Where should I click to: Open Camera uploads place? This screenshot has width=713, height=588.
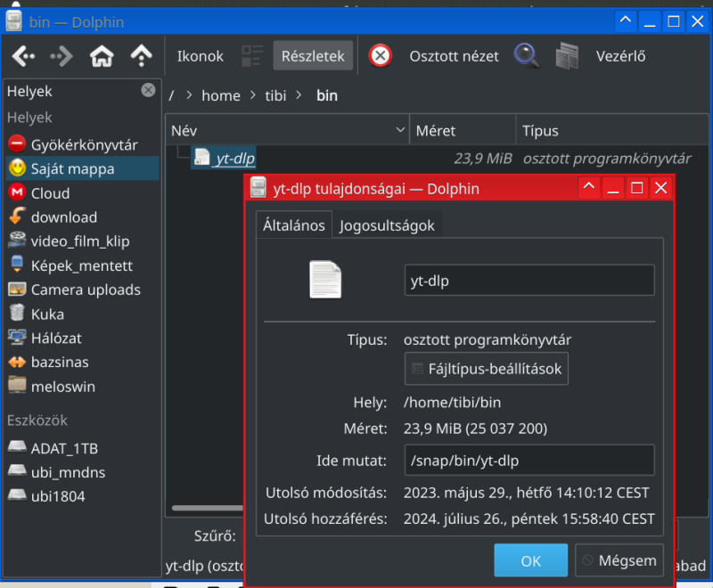pyautogui.click(x=83, y=290)
